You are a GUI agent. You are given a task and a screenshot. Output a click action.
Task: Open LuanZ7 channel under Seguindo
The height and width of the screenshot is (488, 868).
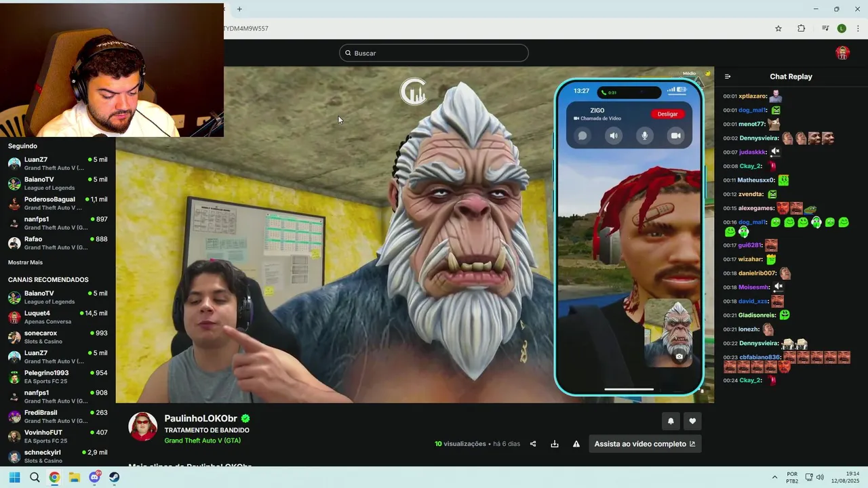58,163
